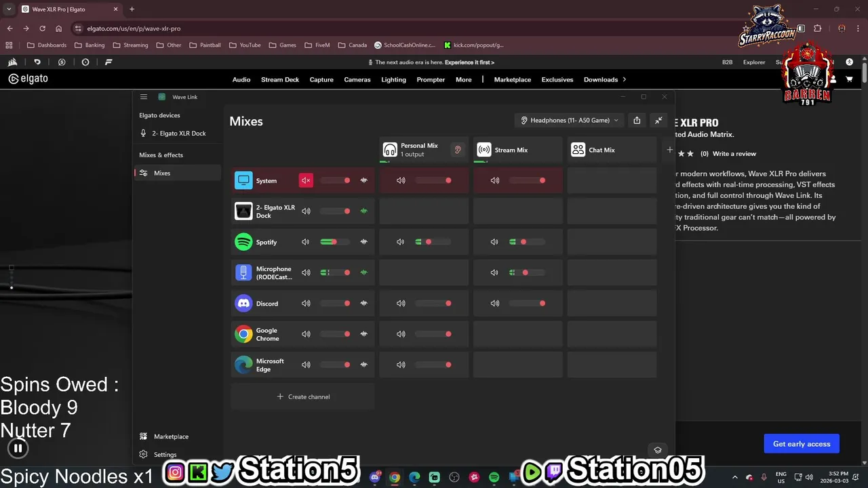Mute Spotify in the Stream Mix

click(x=494, y=242)
